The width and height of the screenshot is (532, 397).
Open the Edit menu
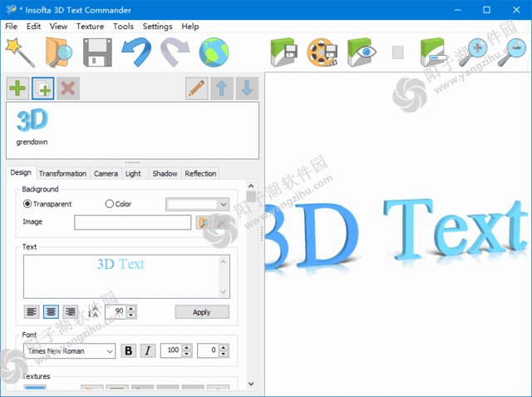coord(33,27)
